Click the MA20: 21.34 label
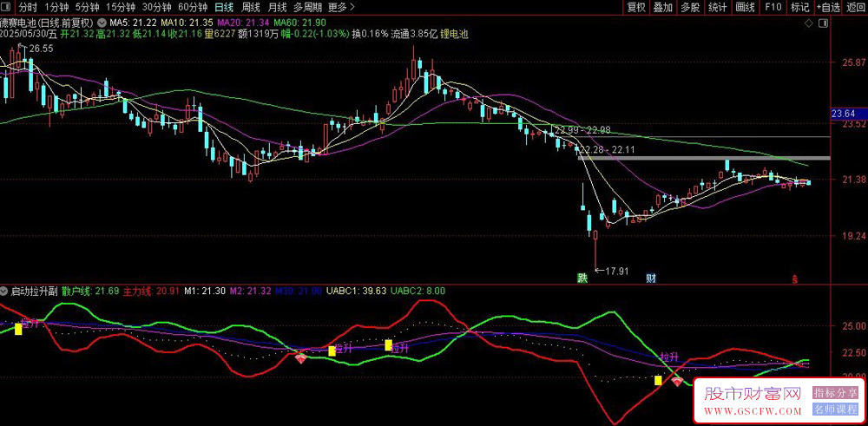The image size is (868, 426). 244,23
